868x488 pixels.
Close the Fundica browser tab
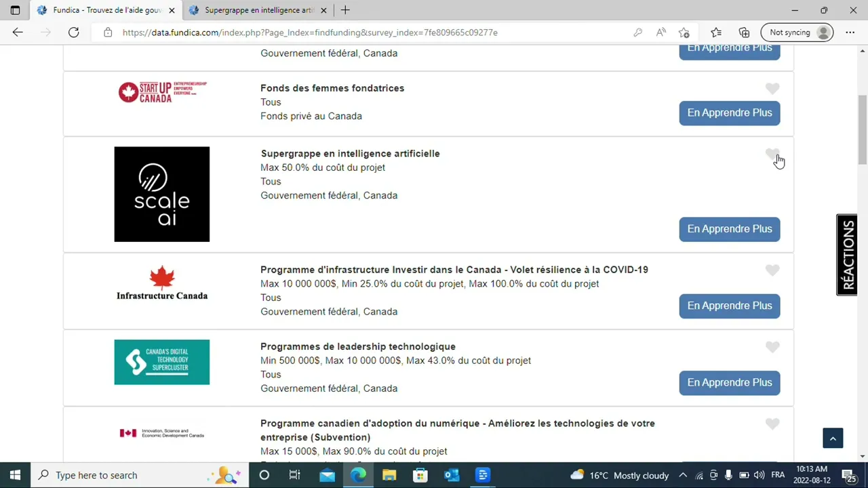pyautogui.click(x=172, y=10)
